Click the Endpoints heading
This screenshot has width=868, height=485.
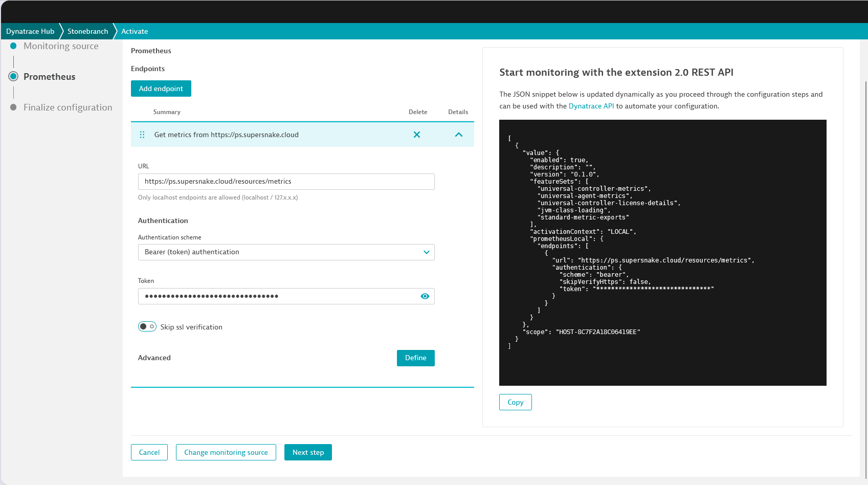coord(148,69)
